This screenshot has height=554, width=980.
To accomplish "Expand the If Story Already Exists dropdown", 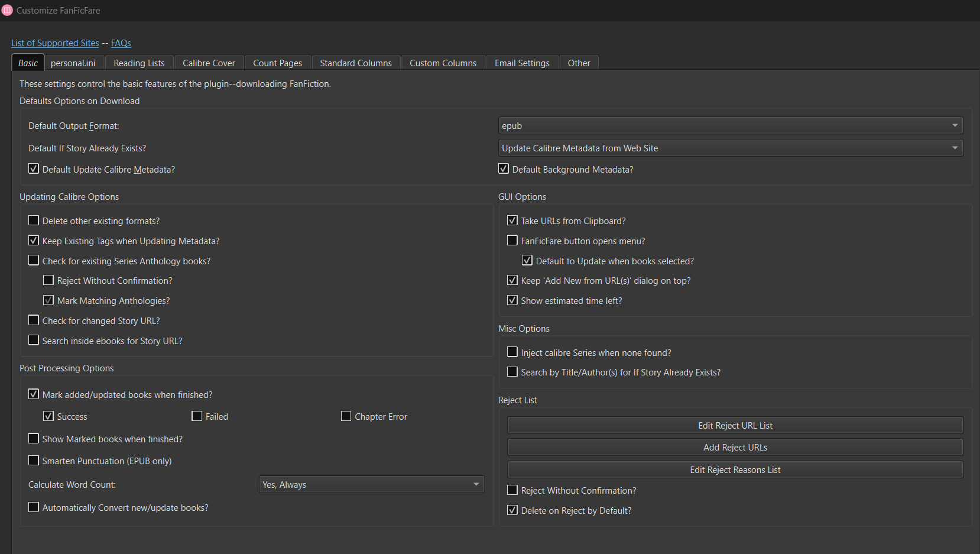I will pyautogui.click(x=730, y=148).
